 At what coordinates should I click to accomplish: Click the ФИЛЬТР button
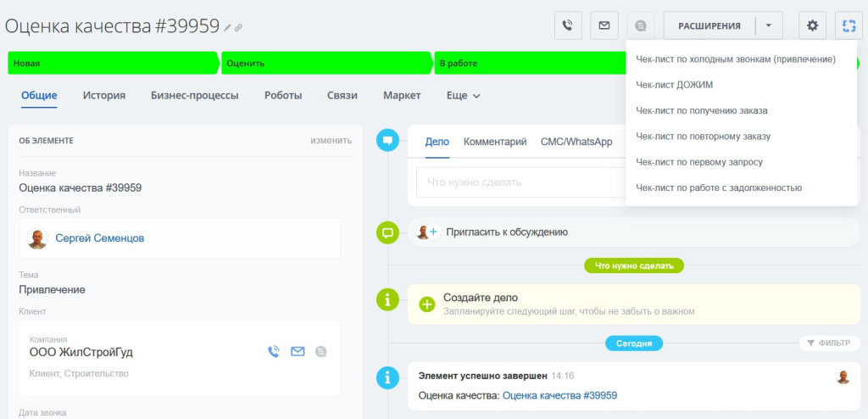pyautogui.click(x=830, y=343)
